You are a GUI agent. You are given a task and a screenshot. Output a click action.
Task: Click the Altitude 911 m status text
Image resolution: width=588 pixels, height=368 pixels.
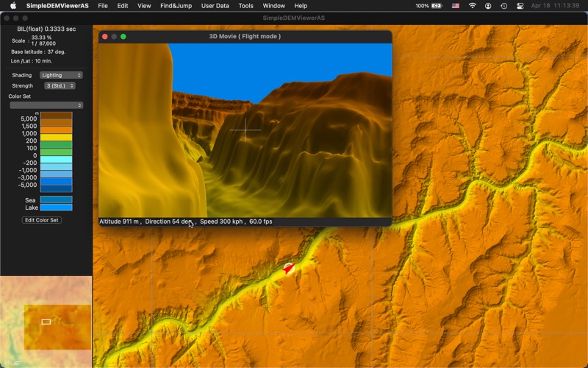[x=120, y=222]
